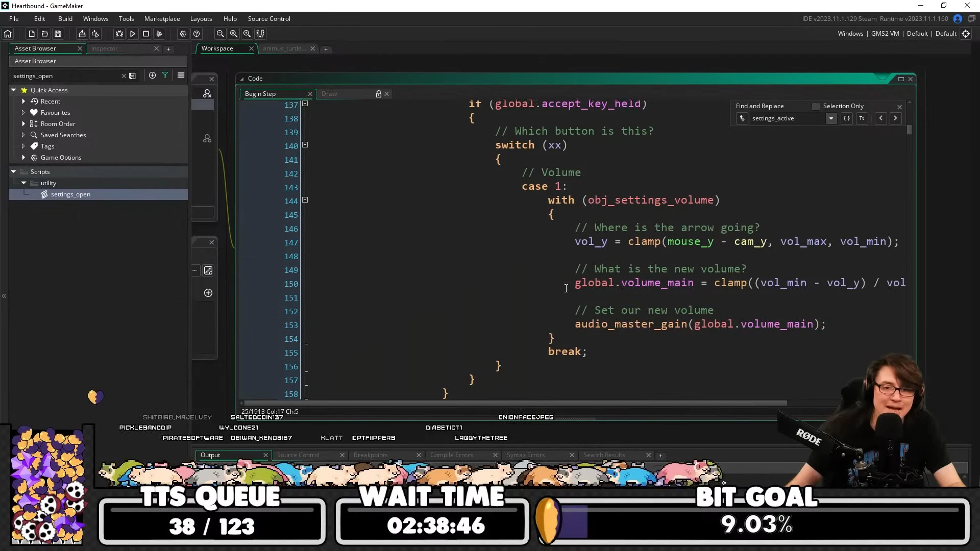Expand Room Order item
Screen dimensions: 980x551
[x=23, y=124]
